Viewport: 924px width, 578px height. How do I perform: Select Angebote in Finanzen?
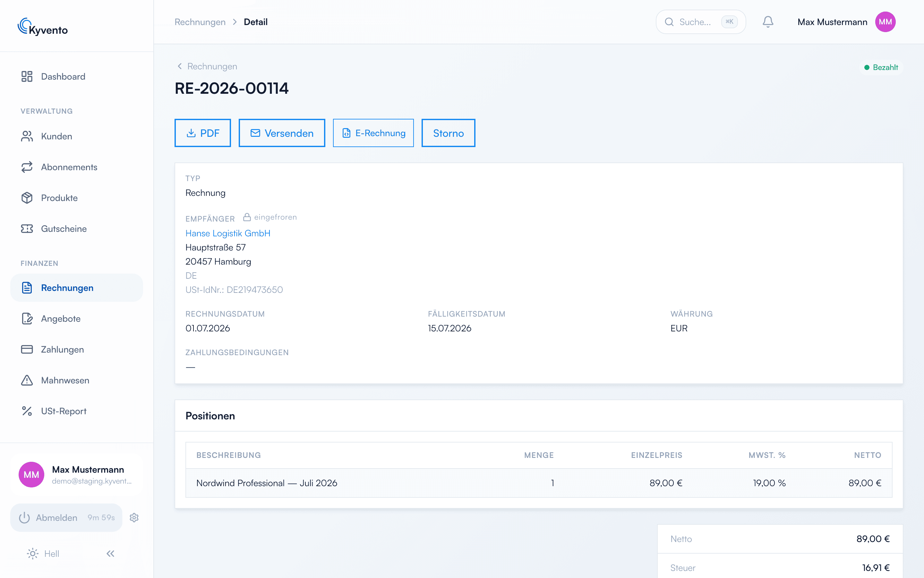76,319
